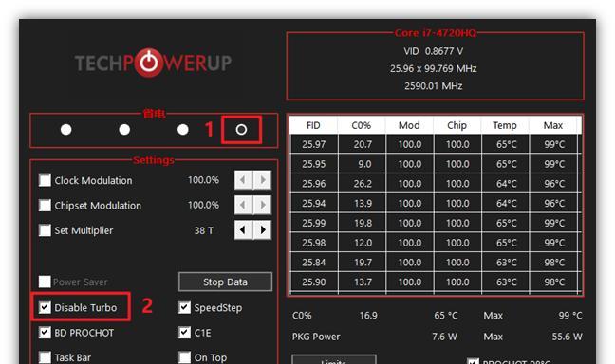The image size is (615, 364).
Task: Enable the On Top checkbox
Action: pos(185,357)
